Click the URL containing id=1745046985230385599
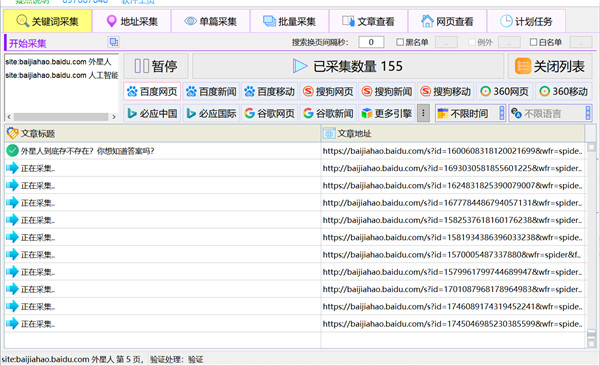The width and height of the screenshot is (600, 366). [x=452, y=324]
